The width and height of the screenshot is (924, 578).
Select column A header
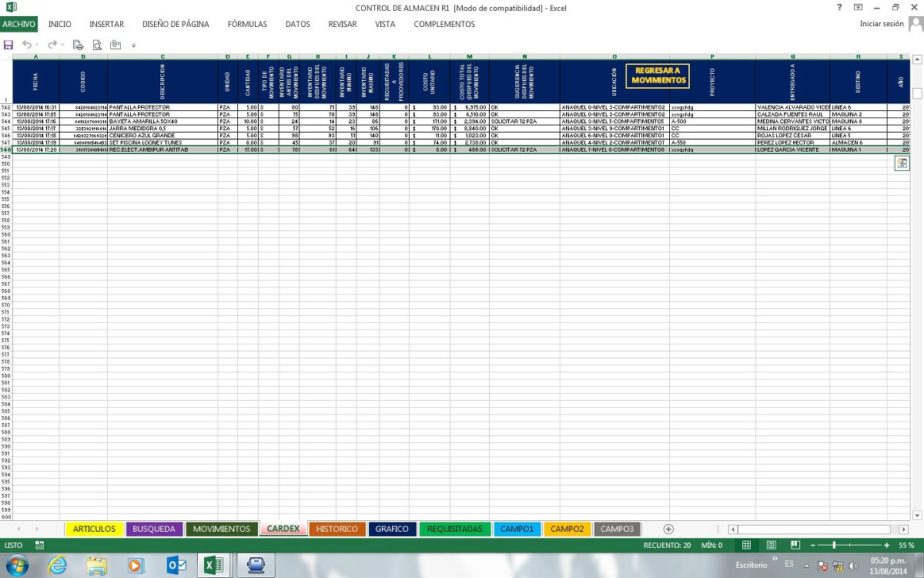point(36,56)
